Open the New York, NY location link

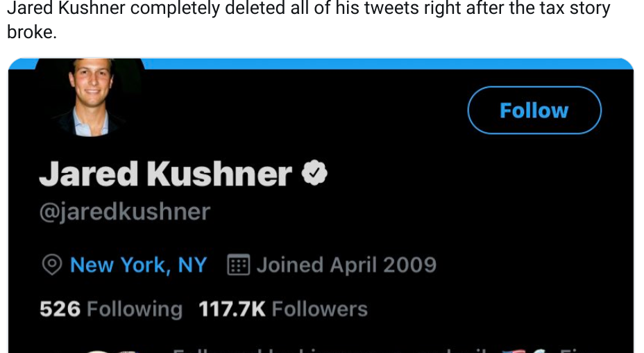click(x=138, y=265)
